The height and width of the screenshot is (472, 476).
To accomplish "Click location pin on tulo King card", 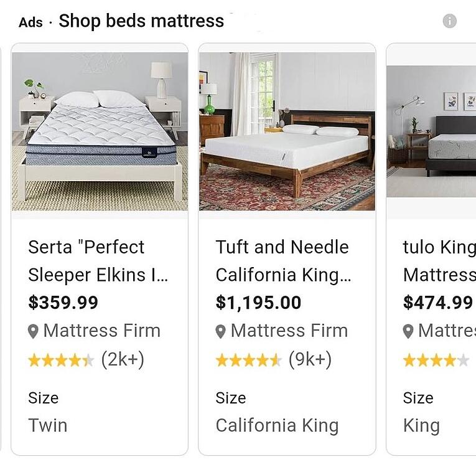I will pos(408,331).
